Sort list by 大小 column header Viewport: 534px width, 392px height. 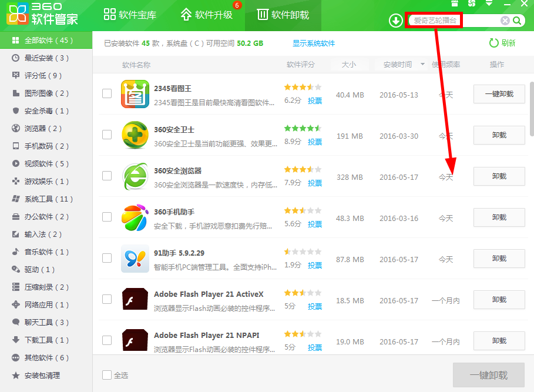pyautogui.click(x=349, y=65)
